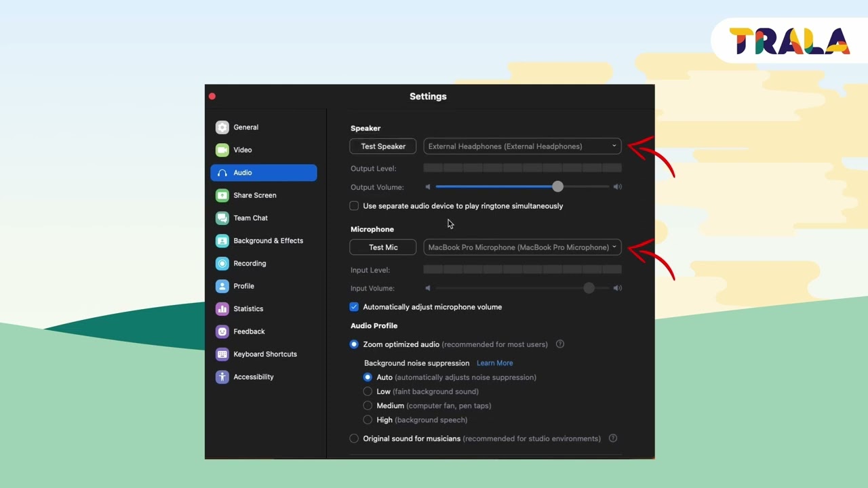
Task: Click help icon next to Original sound for musicians
Action: click(613, 439)
